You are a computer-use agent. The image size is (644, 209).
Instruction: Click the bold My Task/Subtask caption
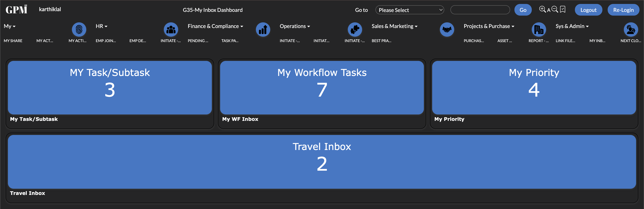click(34, 119)
